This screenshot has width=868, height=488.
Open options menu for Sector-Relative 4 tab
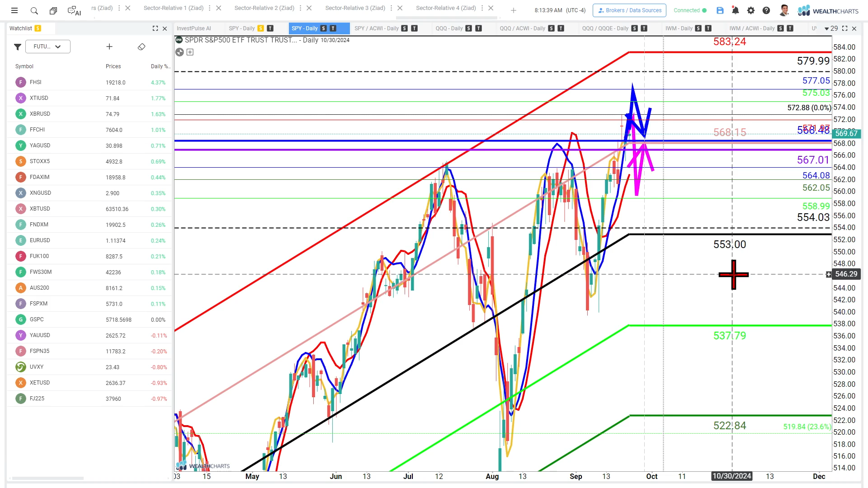coord(482,8)
